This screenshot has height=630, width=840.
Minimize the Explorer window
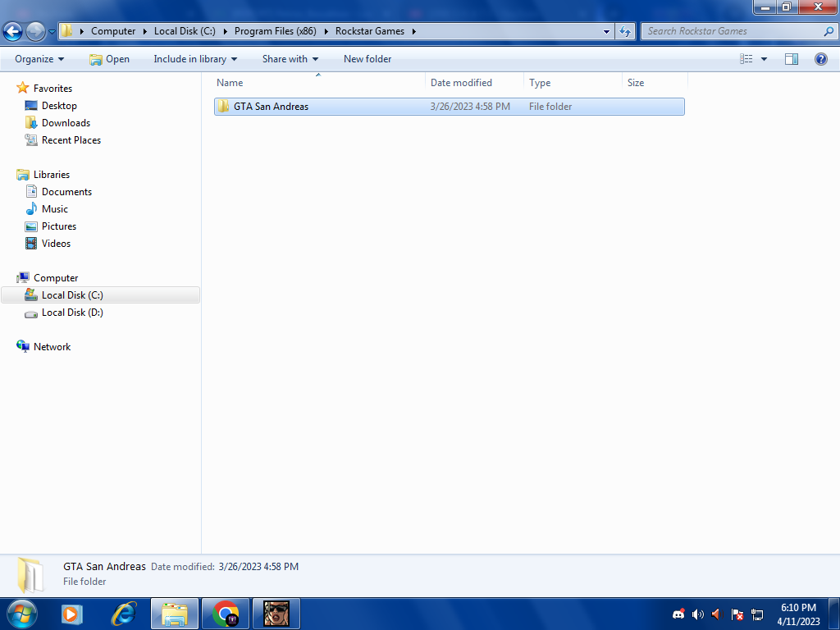point(765,7)
